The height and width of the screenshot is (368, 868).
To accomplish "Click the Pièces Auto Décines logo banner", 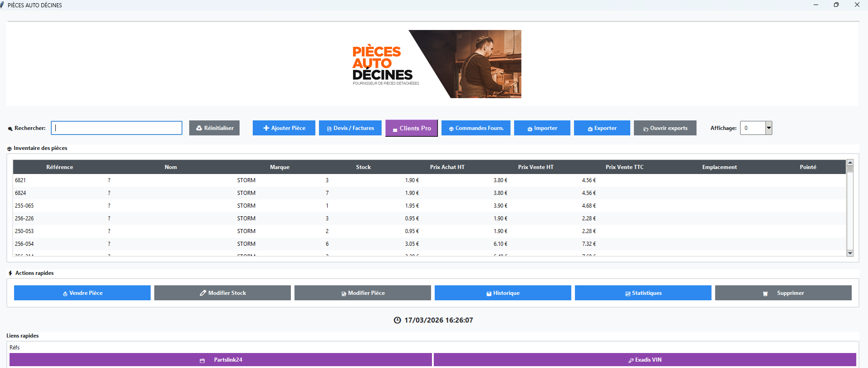I will 436,64.
